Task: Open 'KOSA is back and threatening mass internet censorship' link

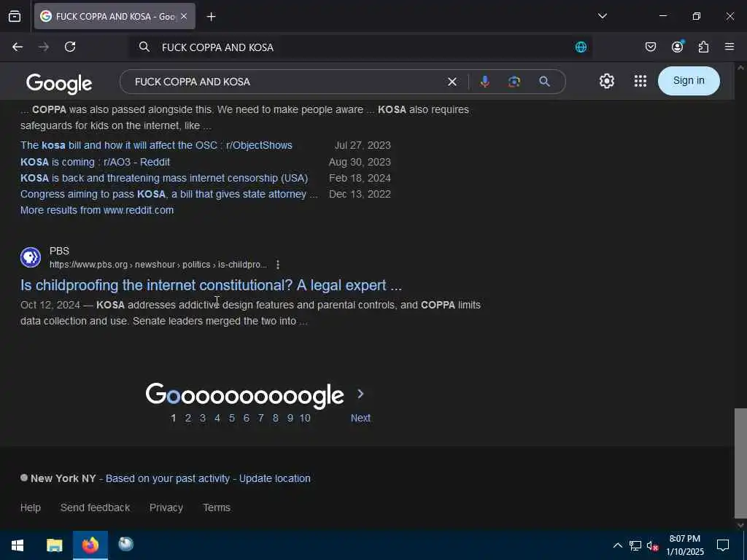Action: [x=164, y=178]
